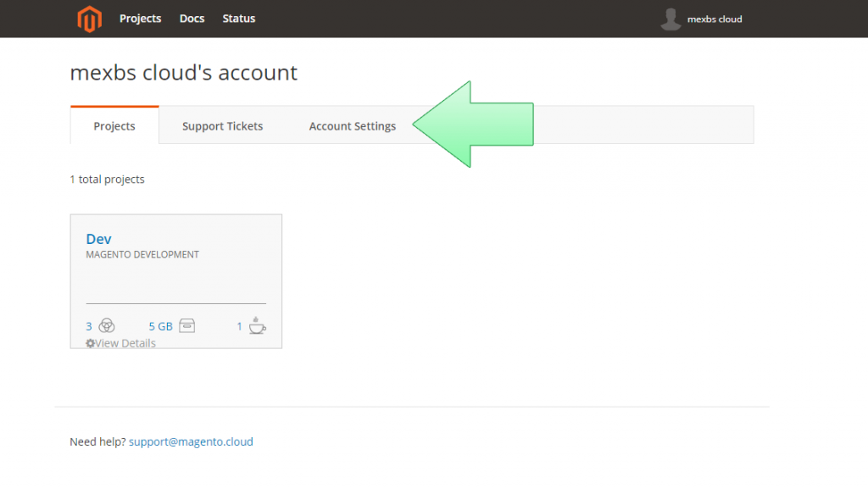Open the user avatar icon
The height and width of the screenshot is (488, 868).
coord(670,19)
